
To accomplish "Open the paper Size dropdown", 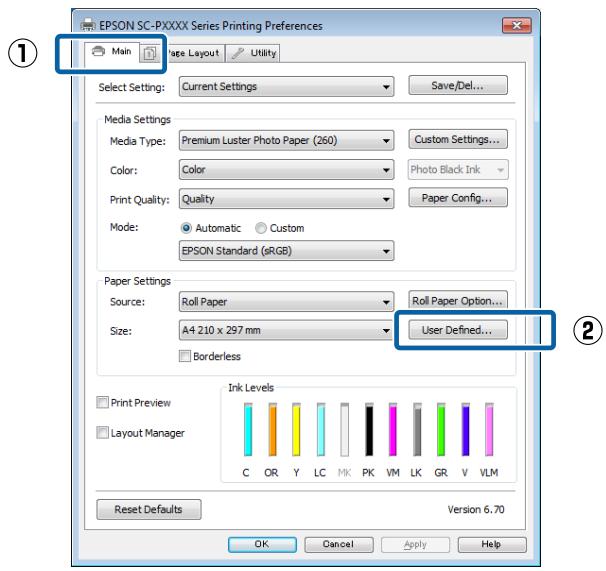I will 286,331.
